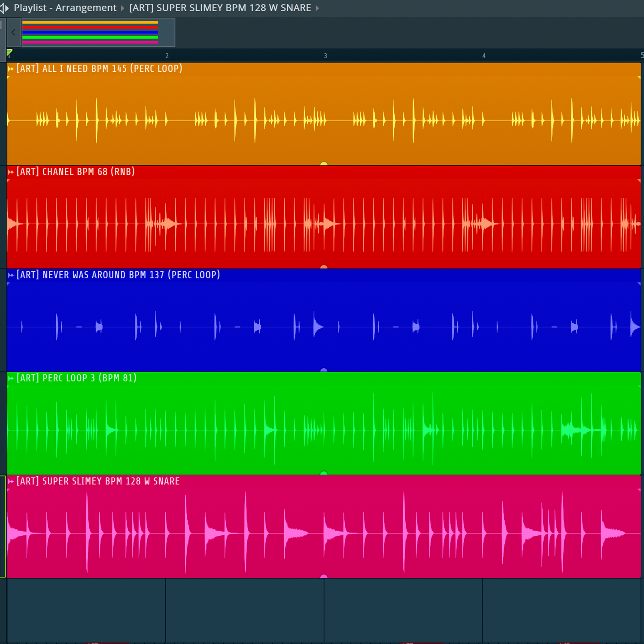
Task: Open the playlist options arrow at top-left
Action: click(x=5, y=8)
